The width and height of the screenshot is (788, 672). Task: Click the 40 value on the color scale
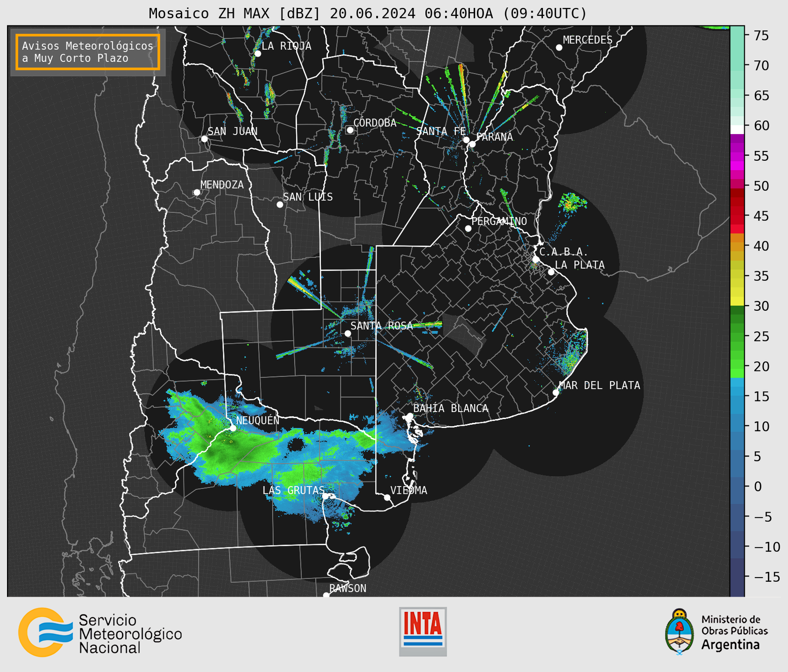[761, 246]
